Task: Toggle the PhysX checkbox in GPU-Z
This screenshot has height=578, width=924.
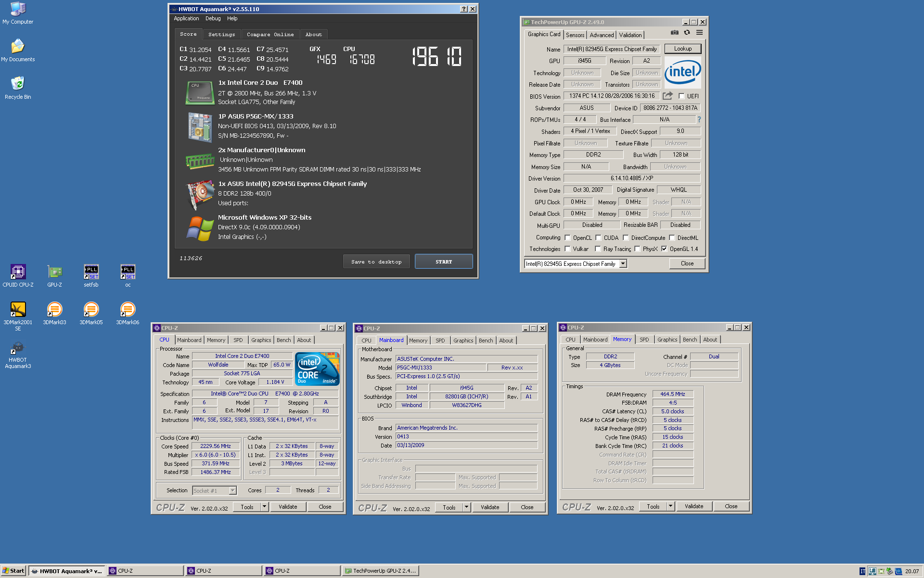Action: (x=637, y=249)
